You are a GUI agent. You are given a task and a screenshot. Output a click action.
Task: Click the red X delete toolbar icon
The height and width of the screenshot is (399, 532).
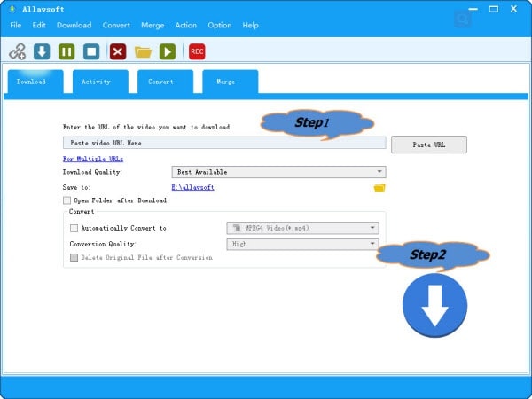coord(118,51)
